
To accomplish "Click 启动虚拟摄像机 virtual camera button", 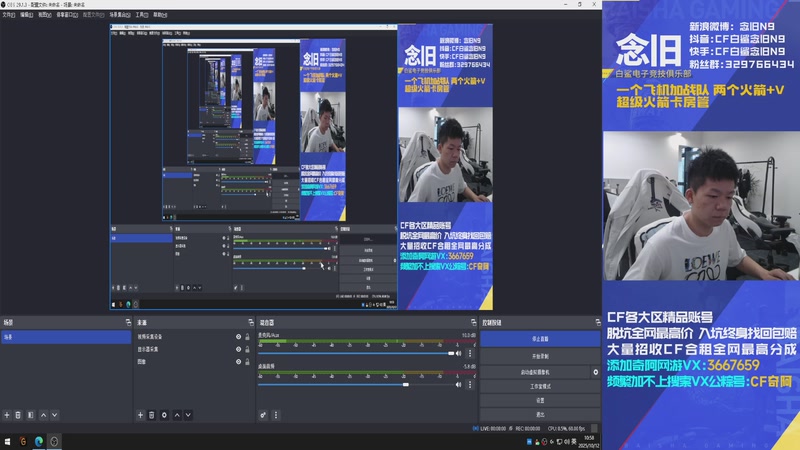I will pos(535,372).
